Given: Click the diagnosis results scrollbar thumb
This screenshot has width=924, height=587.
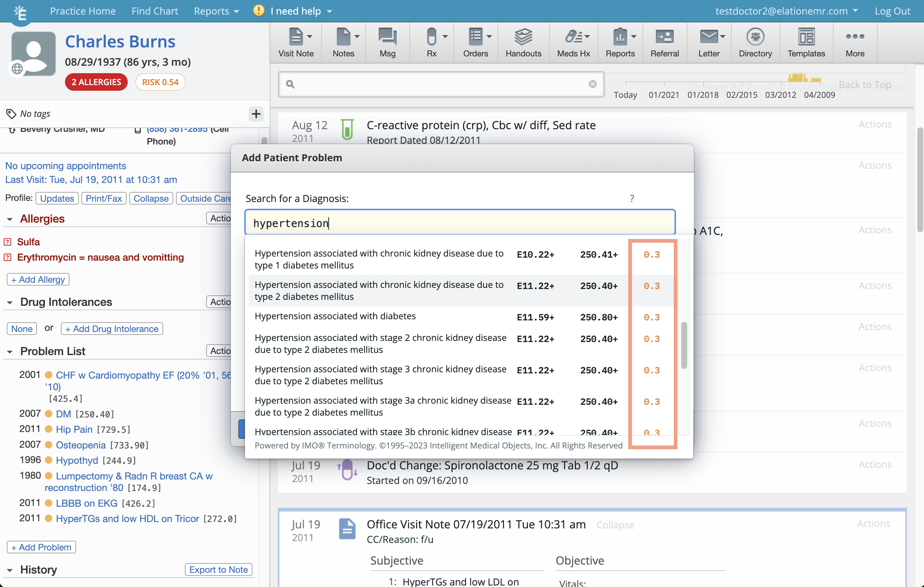Looking at the screenshot, I should (683, 345).
